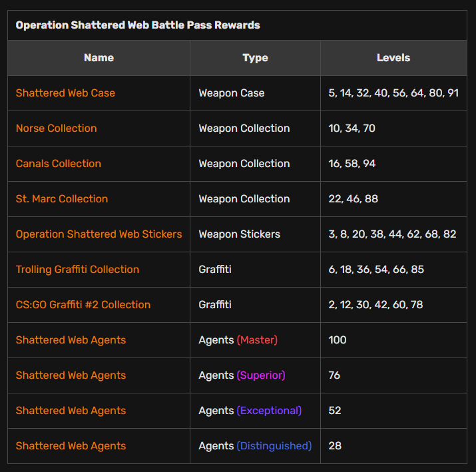Click the Agents (Exceptional) type cell
This screenshot has width=476, height=472.
pos(255,410)
